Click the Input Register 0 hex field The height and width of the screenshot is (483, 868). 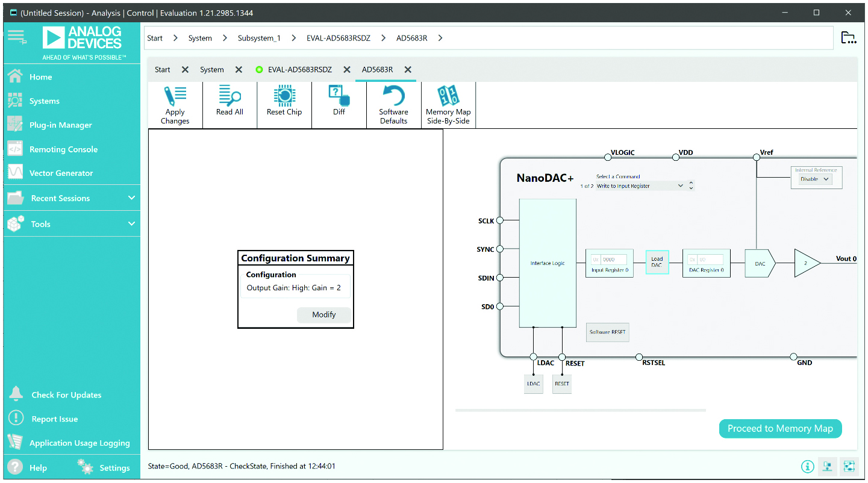[613, 260]
